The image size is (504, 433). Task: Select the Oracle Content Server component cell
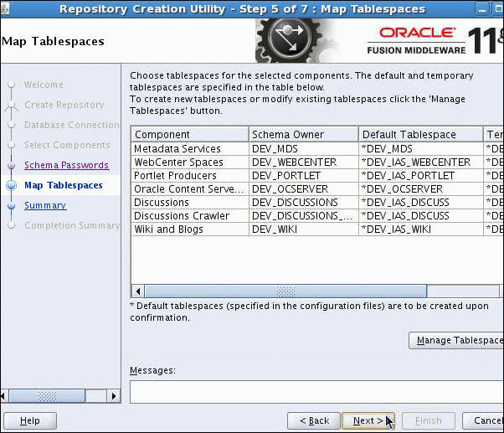(x=190, y=189)
